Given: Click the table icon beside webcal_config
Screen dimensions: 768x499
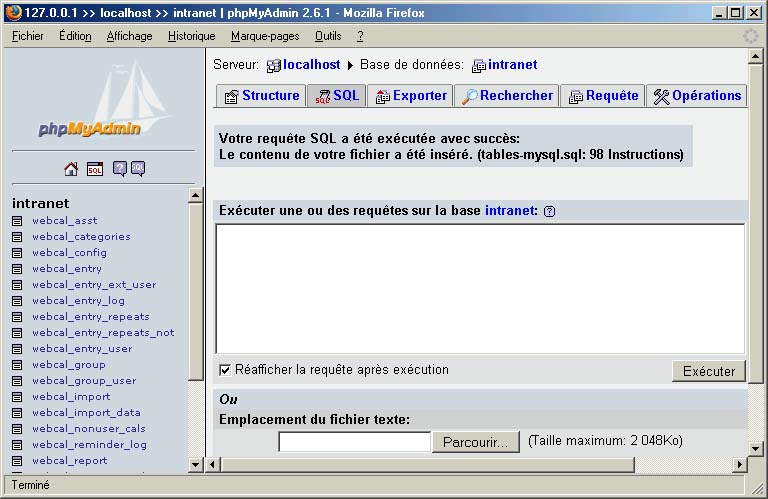Looking at the screenshot, I should coord(17,253).
